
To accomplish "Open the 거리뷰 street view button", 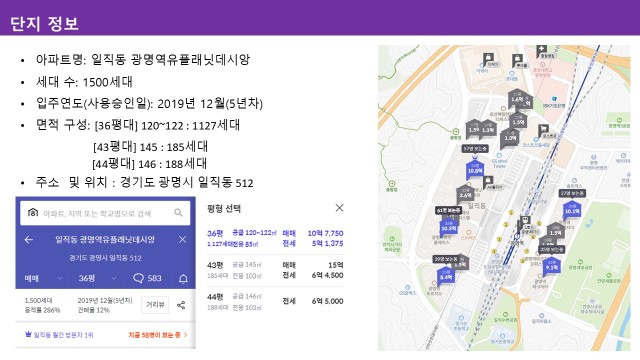I will [155, 305].
